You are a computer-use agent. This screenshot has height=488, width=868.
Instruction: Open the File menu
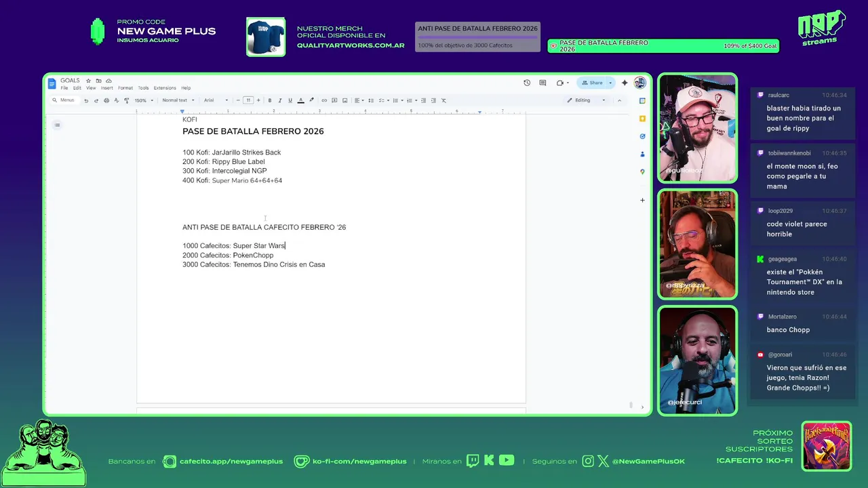coord(64,88)
